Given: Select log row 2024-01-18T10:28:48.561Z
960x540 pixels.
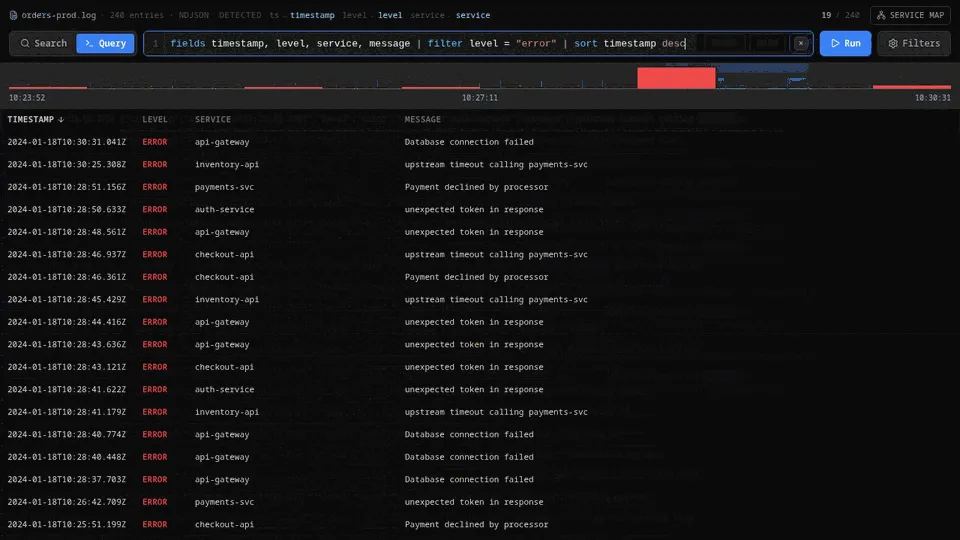Looking at the screenshot, I should coord(480,232).
